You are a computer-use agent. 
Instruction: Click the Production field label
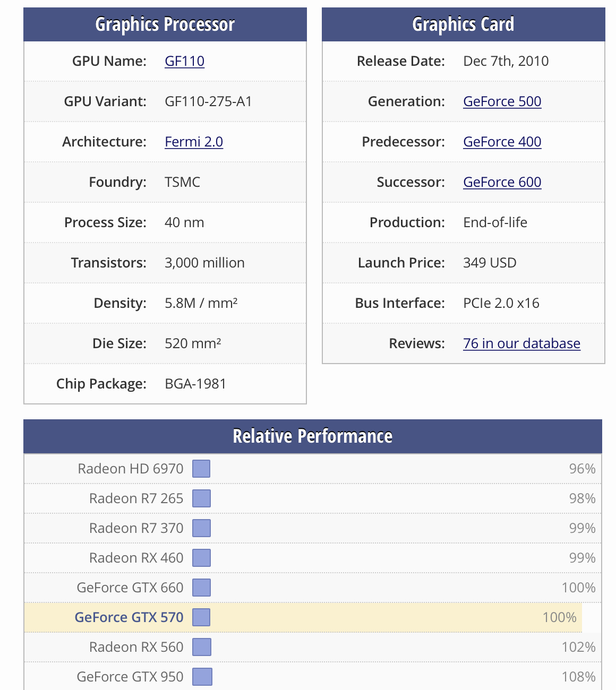407,222
